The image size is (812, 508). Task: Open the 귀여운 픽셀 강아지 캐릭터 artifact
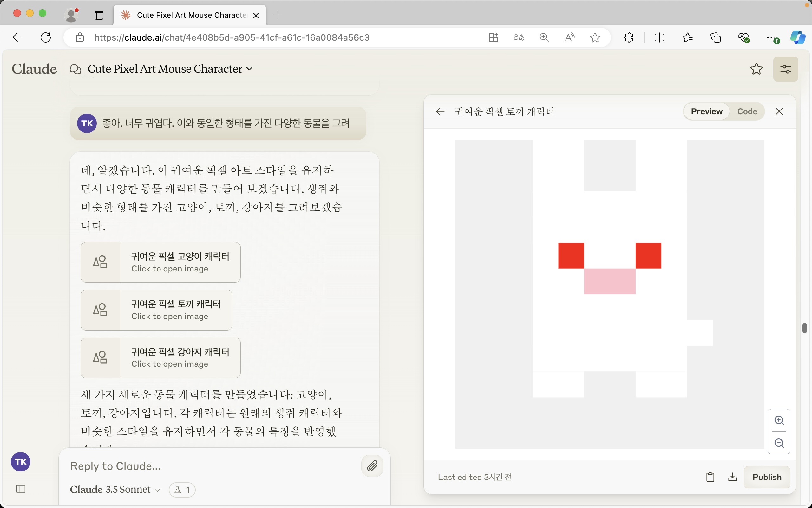(x=160, y=358)
